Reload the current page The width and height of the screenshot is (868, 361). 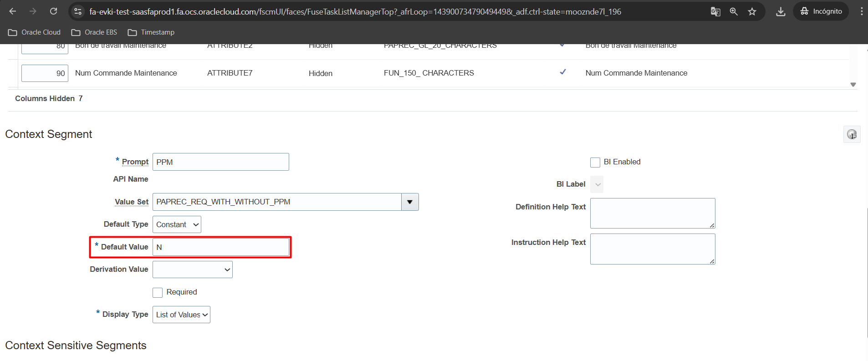tap(53, 11)
